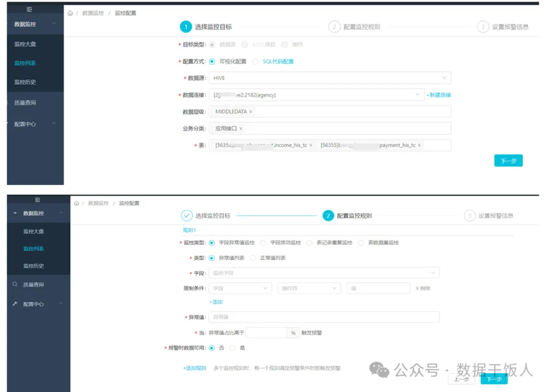This screenshot has width=551, height=392.
Task: Open the 操作符 operator dropdown
Action: (x=309, y=289)
